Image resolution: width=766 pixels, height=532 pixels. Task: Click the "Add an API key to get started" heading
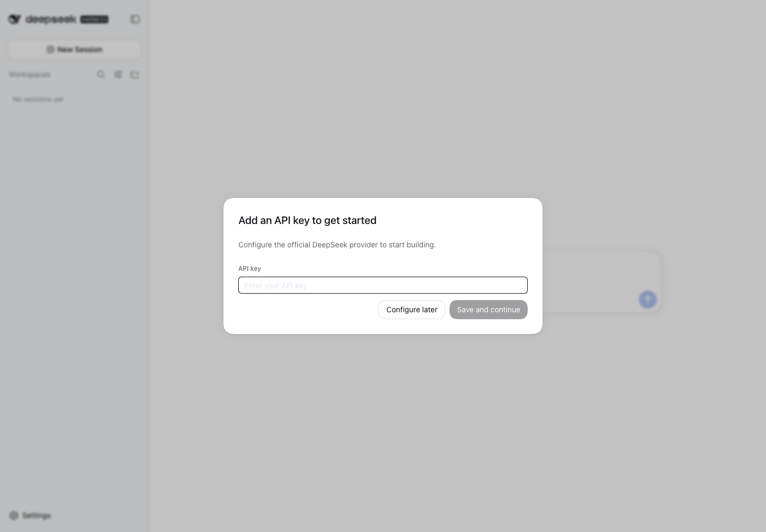click(307, 220)
